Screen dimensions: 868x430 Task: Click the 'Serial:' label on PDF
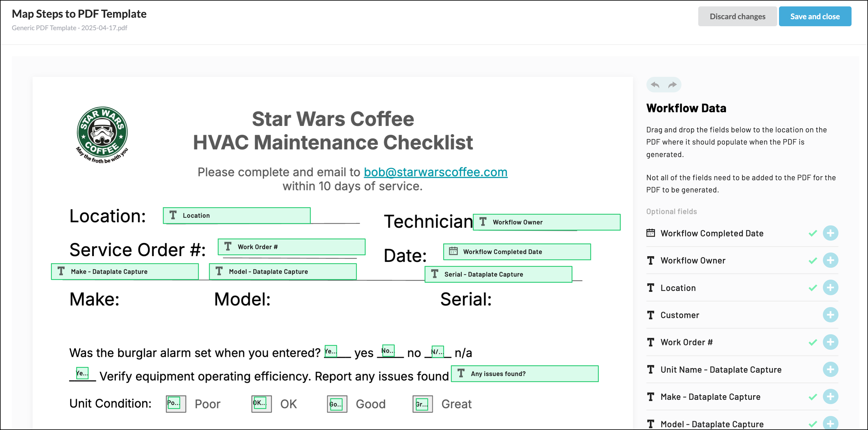[x=466, y=299]
